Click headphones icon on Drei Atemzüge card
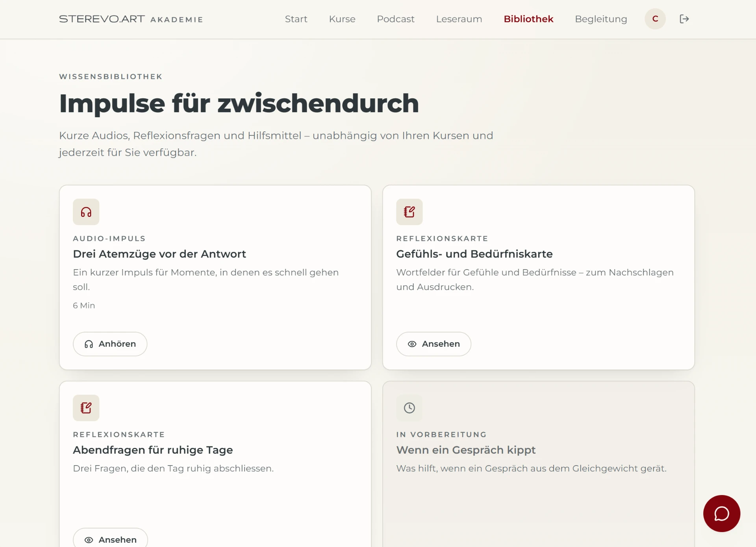The width and height of the screenshot is (756, 547). [86, 212]
